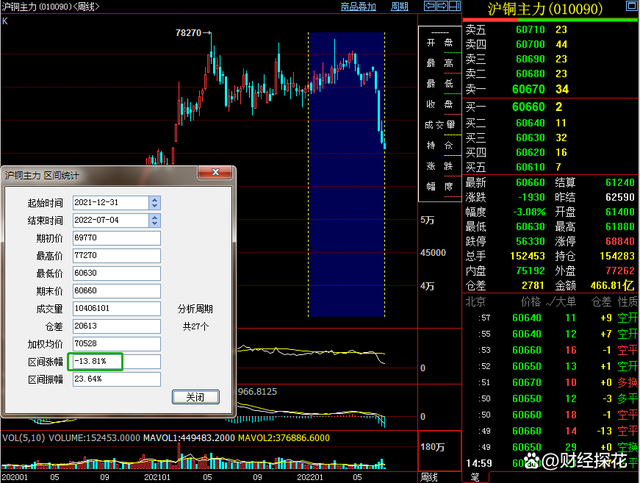Screen dimensions: 640x483
Task: Open the 商品叠加 link
Action: click(358, 7)
